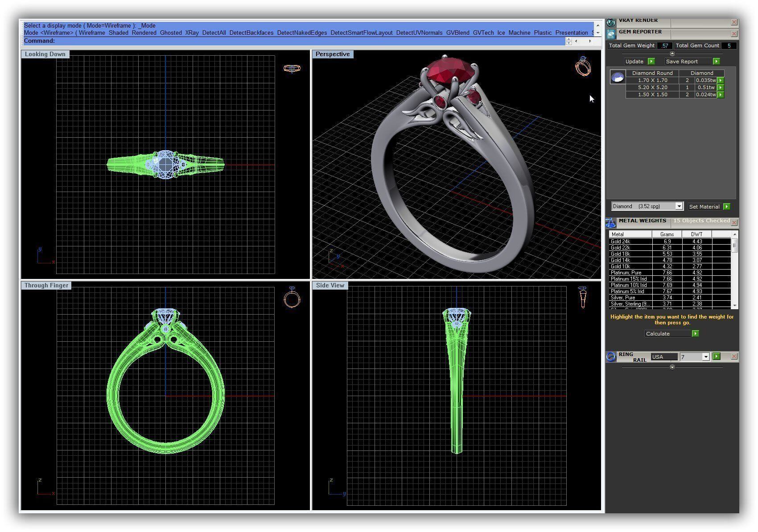
Task: Expand the Ring Rail panel divider arrow
Action: [x=672, y=367]
